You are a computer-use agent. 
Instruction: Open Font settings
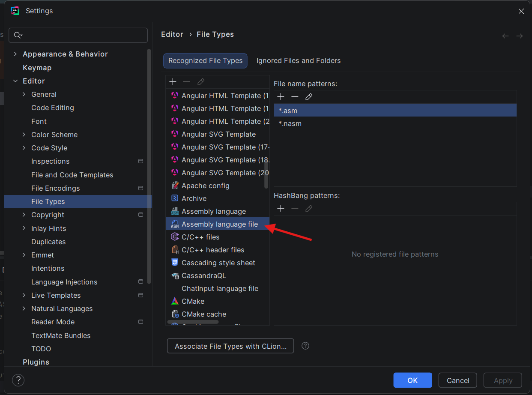click(x=39, y=121)
